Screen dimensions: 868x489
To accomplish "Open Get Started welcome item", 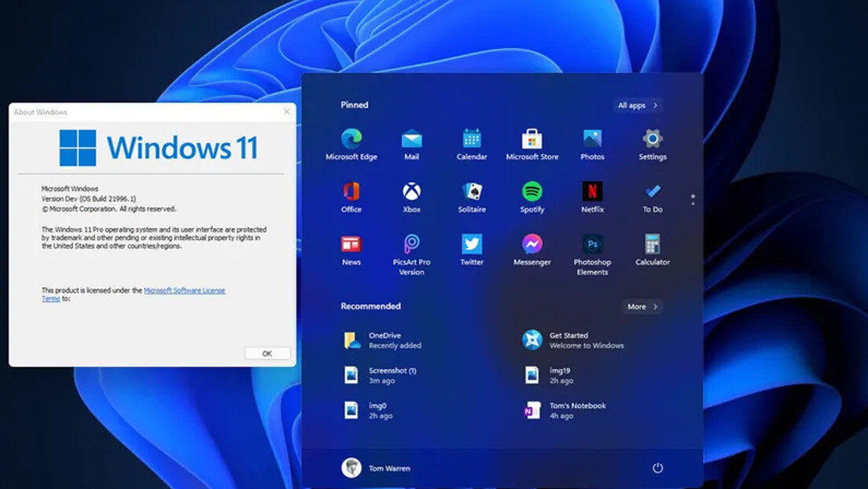I will coord(573,340).
